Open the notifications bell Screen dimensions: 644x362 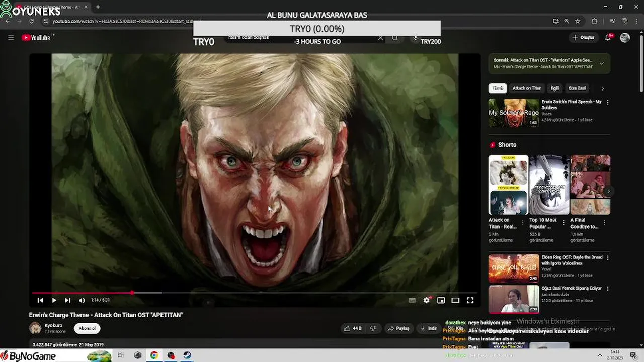pyautogui.click(x=608, y=37)
